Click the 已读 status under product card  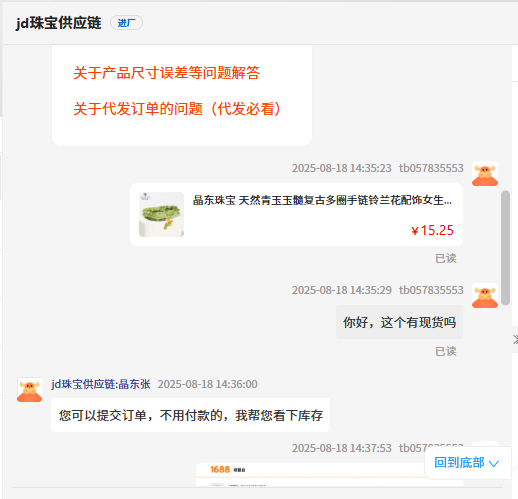(x=446, y=258)
